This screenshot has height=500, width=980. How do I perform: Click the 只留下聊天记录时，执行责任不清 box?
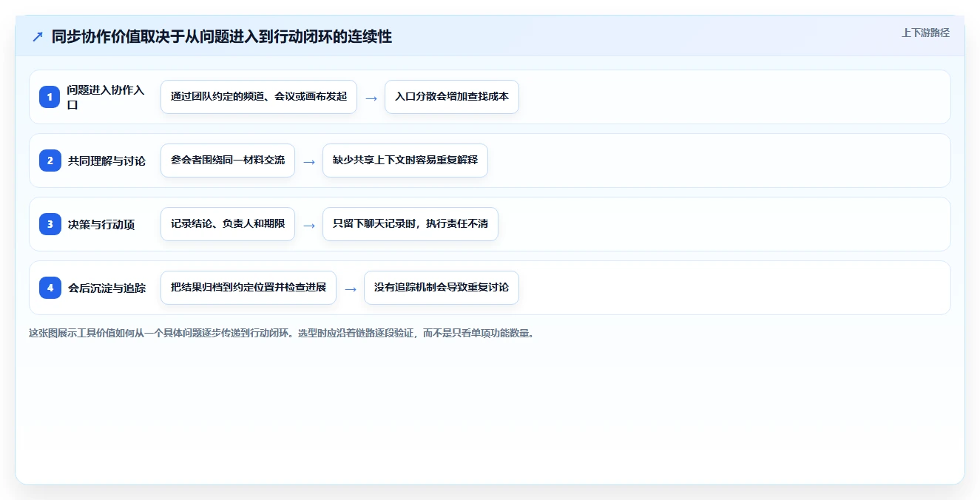click(x=410, y=224)
